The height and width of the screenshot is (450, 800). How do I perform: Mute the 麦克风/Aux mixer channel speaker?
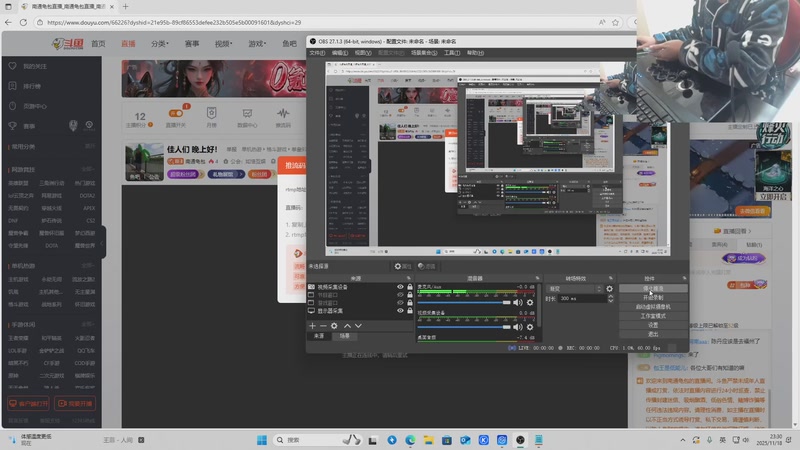pos(518,303)
